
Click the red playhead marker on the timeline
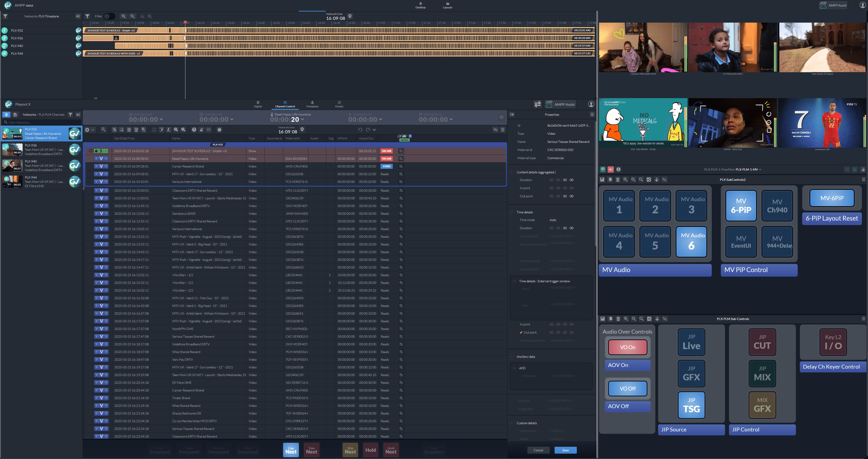coord(185,23)
